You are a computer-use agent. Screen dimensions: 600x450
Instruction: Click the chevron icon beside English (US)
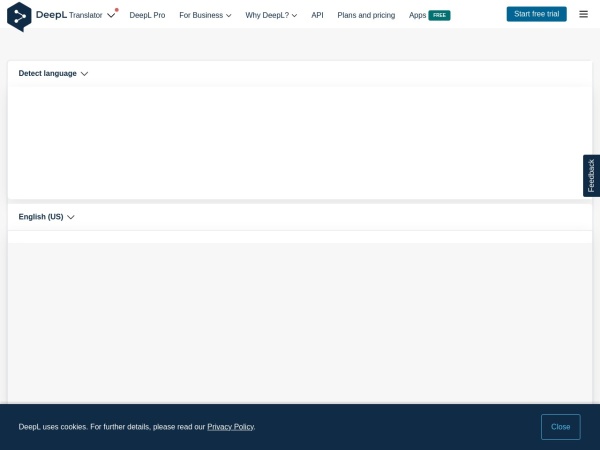[71, 217]
